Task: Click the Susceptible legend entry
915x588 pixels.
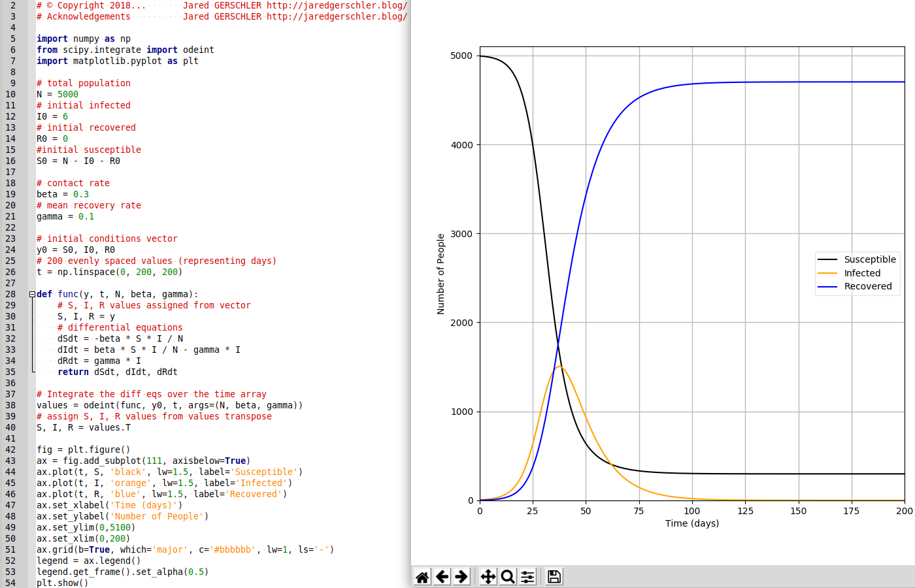Action: (x=869, y=259)
